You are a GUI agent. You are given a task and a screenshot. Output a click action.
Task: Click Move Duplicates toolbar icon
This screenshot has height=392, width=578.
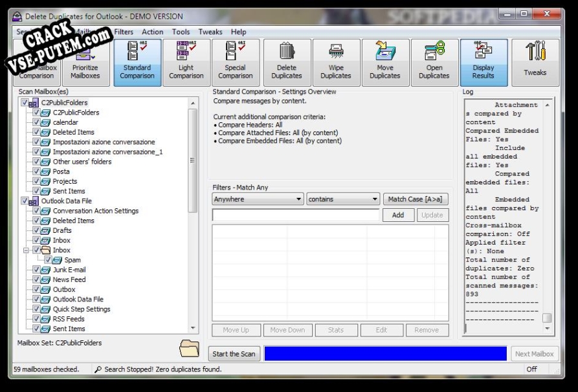(x=385, y=51)
